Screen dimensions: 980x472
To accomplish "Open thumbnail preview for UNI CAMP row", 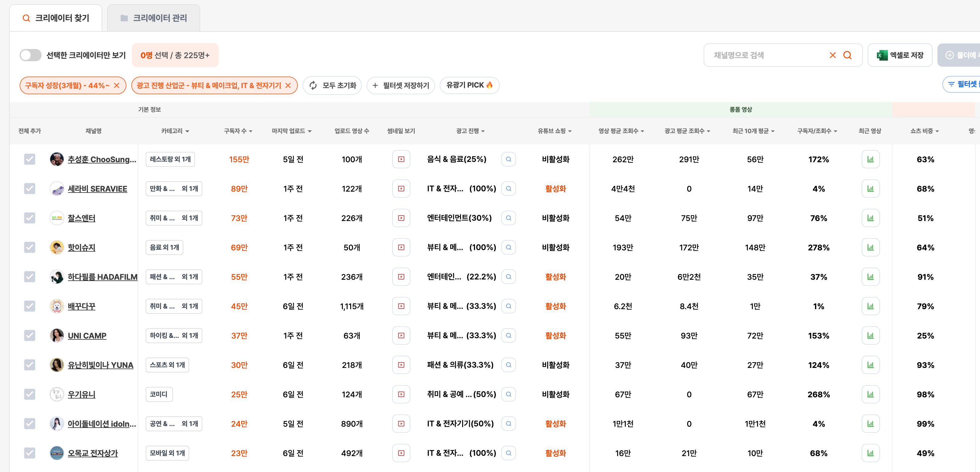I will [x=401, y=335].
